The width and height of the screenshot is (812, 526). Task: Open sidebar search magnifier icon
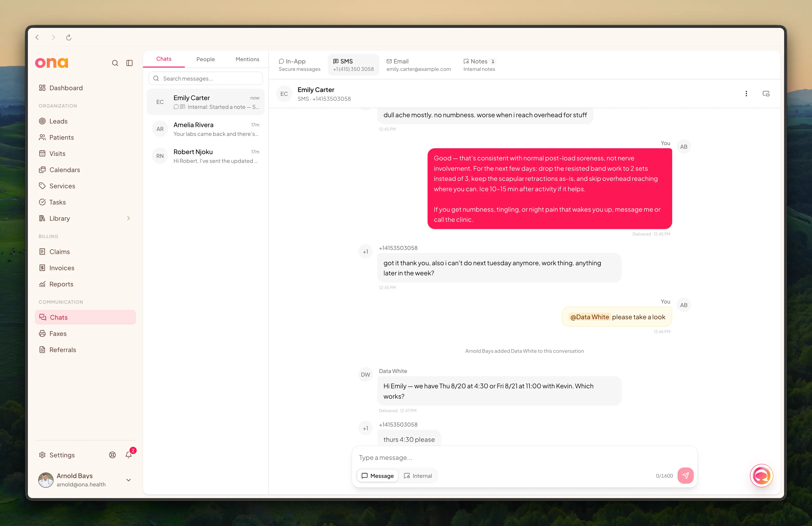click(115, 63)
